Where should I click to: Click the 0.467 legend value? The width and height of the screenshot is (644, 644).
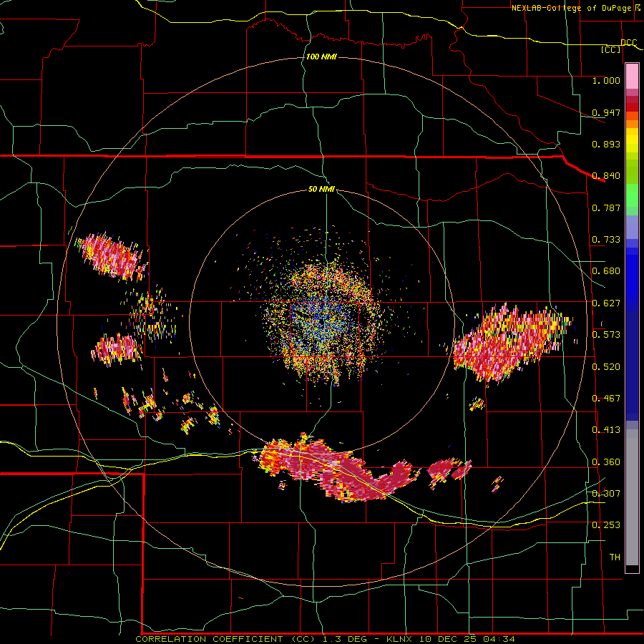[606, 399]
